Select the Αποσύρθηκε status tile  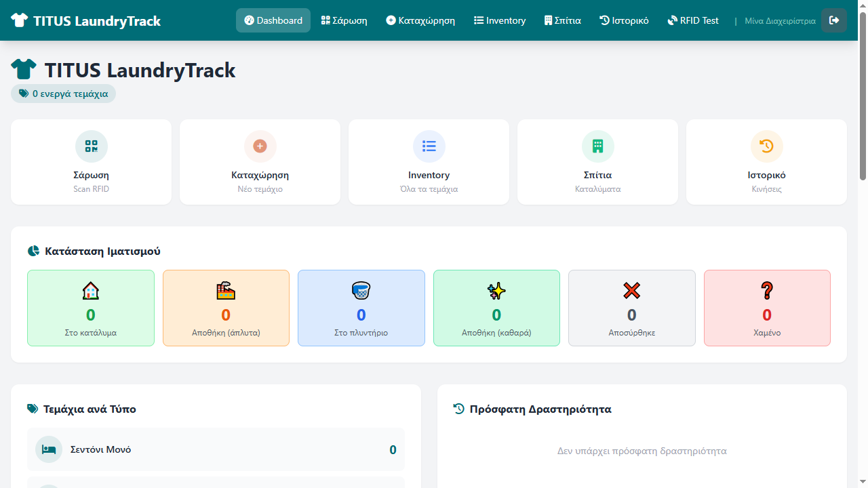(x=632, y=308)
